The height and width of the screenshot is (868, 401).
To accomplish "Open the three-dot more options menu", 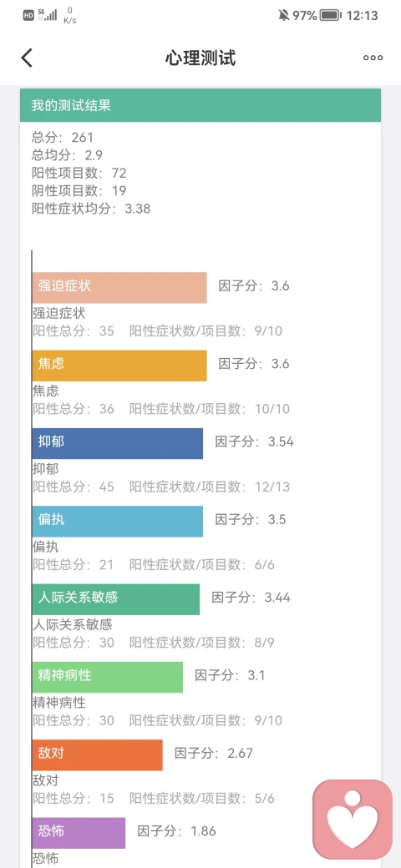I will tap(373, 58).
